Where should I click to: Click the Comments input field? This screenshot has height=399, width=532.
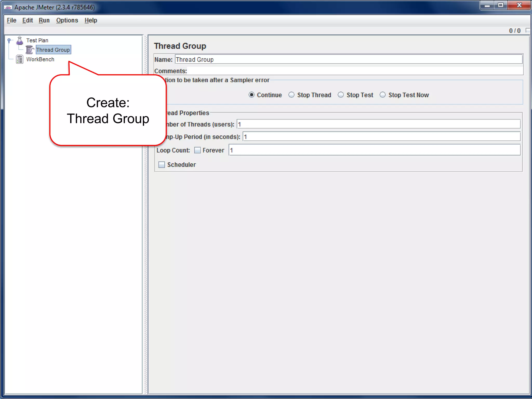click(x=355, y=71)
